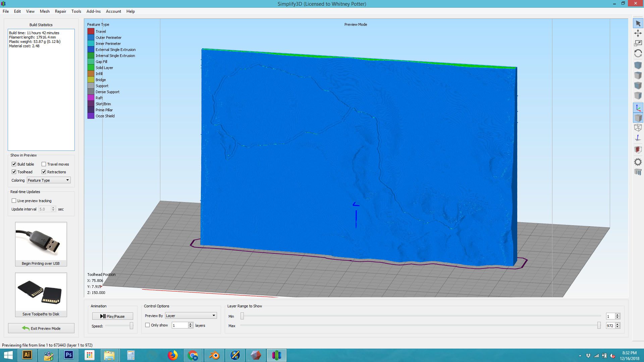This screenshot has width=644, height=362.
Task: Launch Simplify3D from the taskbar
Action: click(276, 355)
